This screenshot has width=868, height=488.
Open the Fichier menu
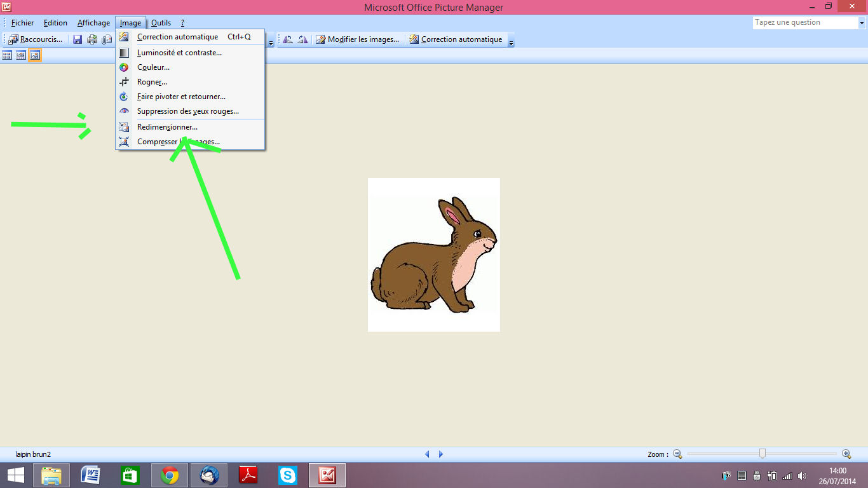click(x=22, y=23)
